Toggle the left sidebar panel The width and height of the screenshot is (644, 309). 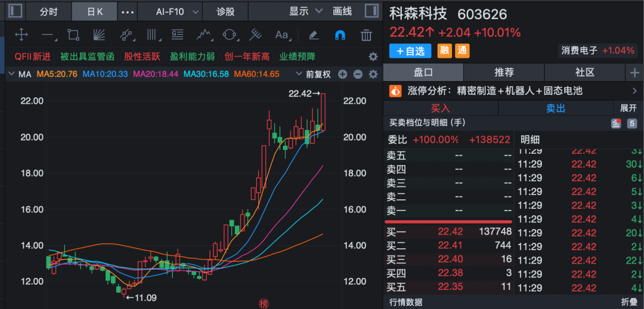15,11
